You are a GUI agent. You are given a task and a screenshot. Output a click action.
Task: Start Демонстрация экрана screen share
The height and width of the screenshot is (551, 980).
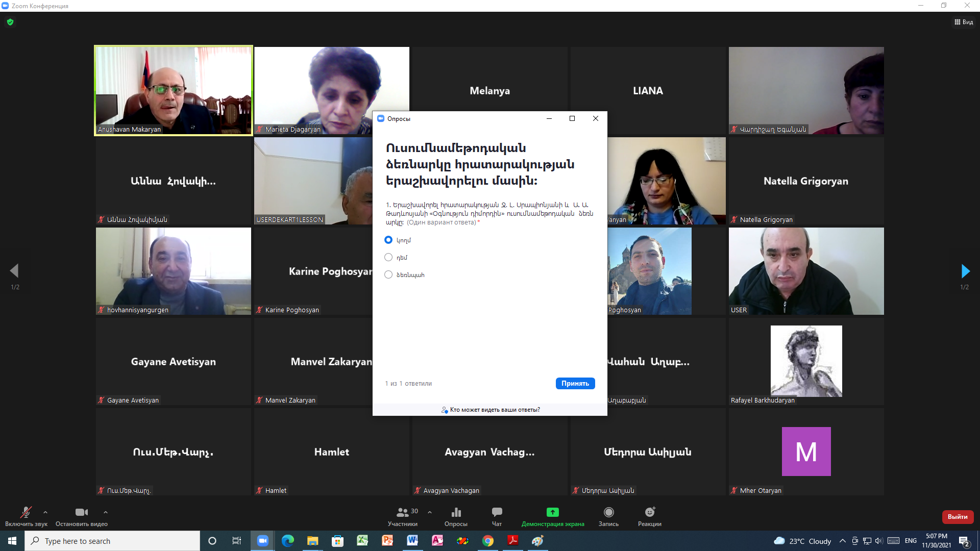pos(553,516)
